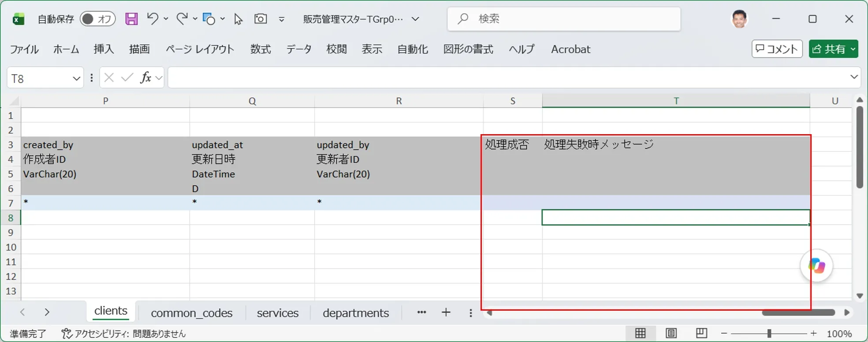Image resolution: width=868 pixels, height=342 pixels.
Task: Open the Redo history dropdown arrow
Action: click(195, 19)
